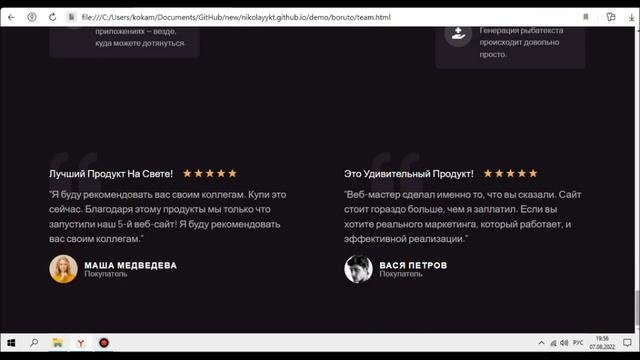Image resolution: width=640 pixels, height=360 pixels.
Task: Switch input language via the РУС indicator
Action: [578, 343]
